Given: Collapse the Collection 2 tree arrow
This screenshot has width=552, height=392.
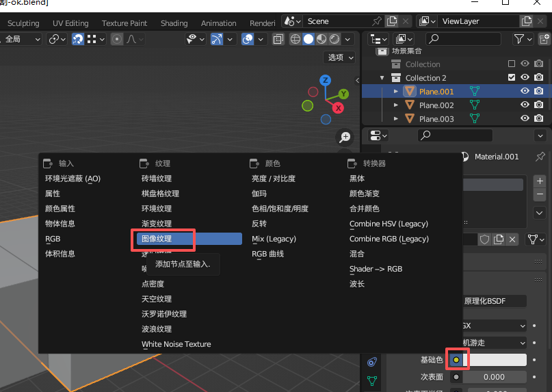Looking at the screenshot, I should point(383,78).
